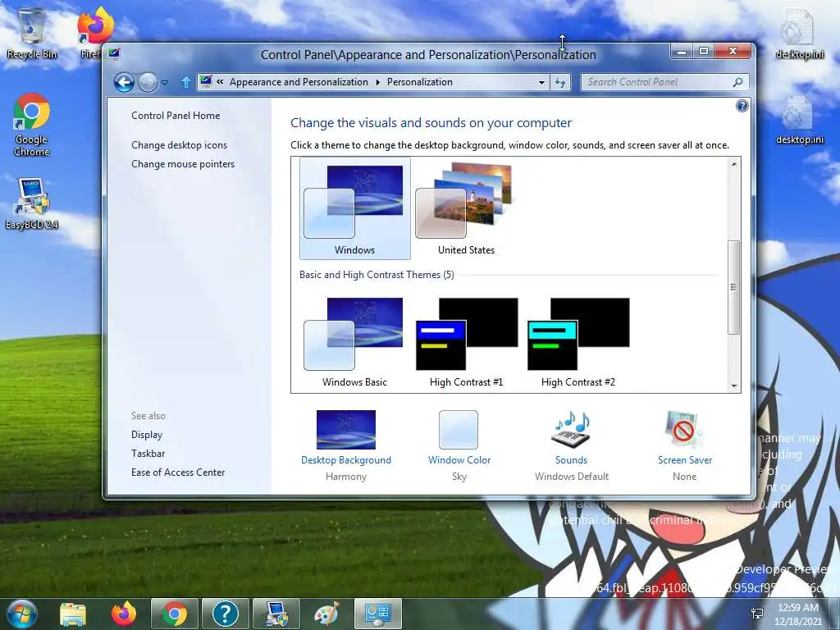Screen dimensions: 840x630
Task: Open Screen Saver icon
Action: [684, 430]
